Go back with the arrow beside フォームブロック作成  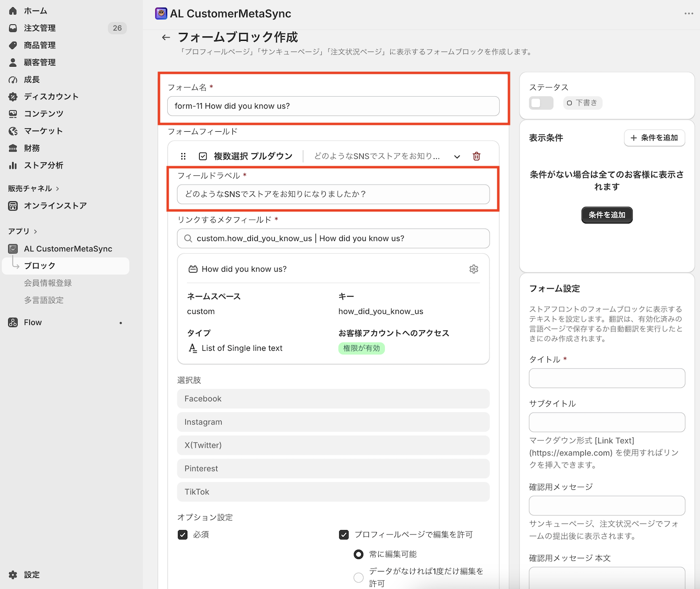pos(166,37)
